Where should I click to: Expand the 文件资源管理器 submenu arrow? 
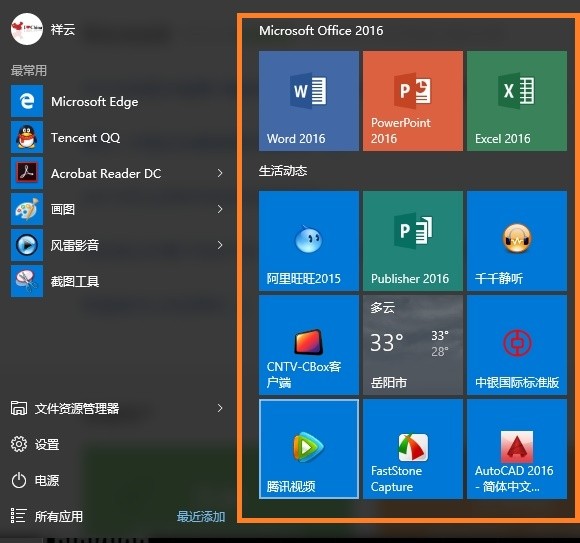(x=220, y=408)
